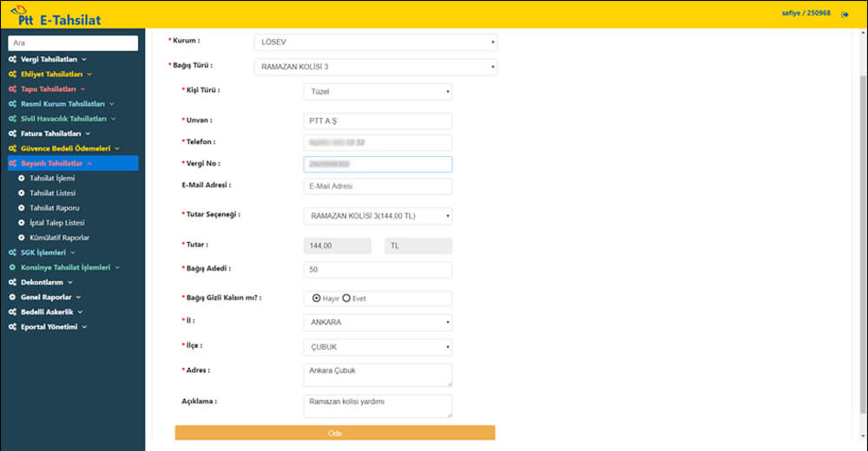
Task: Click the gear icon beside Beyanlı Tahsilatlar
Action: [x=12, y=164]
